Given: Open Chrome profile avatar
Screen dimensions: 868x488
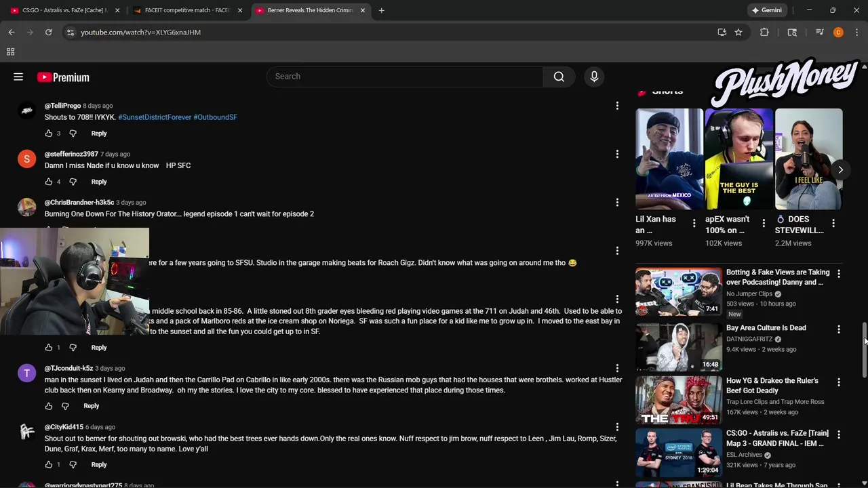Looking at the screenshot, I should (838, 32).
